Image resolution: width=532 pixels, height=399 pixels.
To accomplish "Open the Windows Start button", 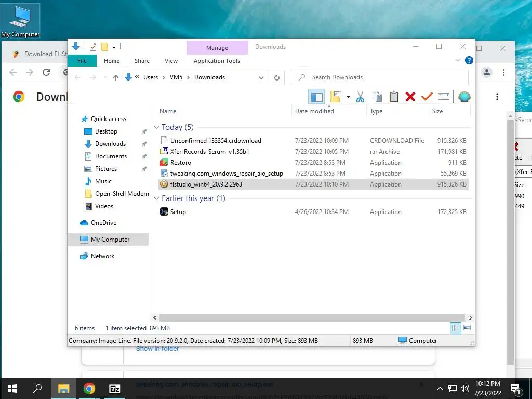I will 12,389.
